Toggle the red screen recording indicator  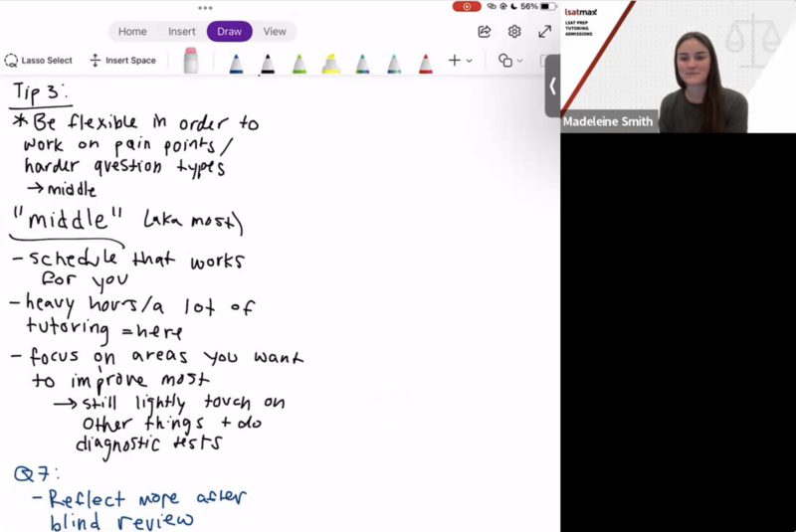(467, 6)
